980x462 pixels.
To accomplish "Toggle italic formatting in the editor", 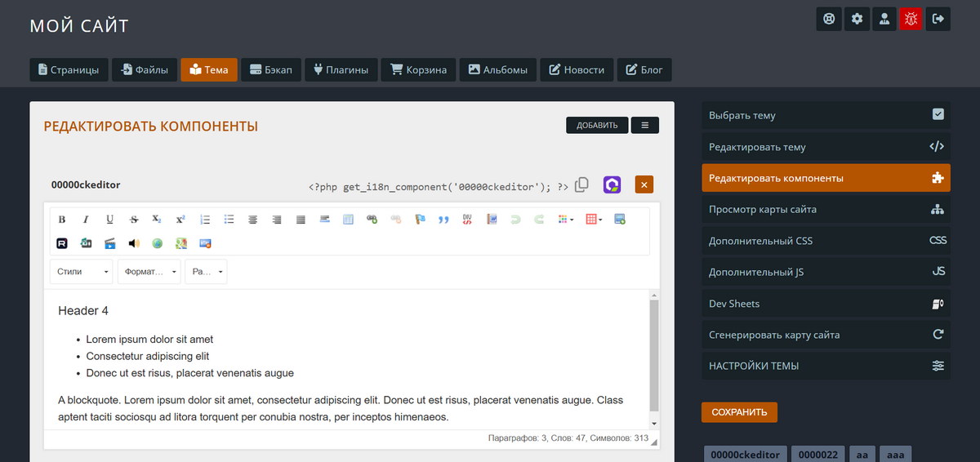I will [86, 220].
